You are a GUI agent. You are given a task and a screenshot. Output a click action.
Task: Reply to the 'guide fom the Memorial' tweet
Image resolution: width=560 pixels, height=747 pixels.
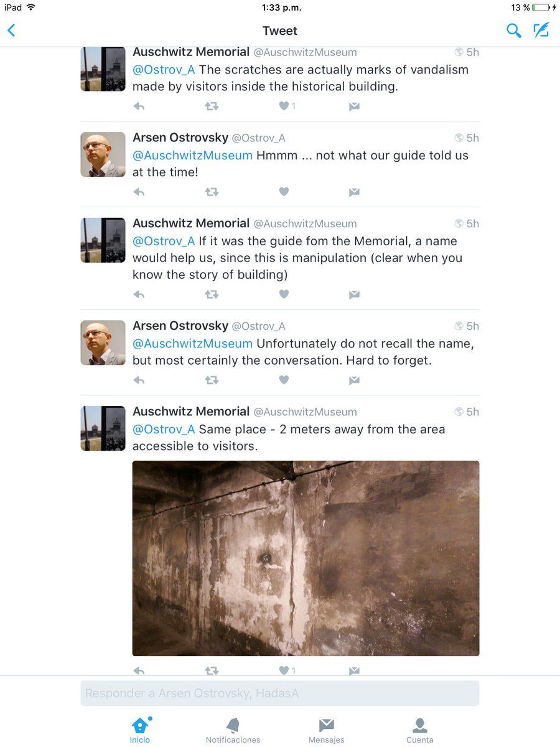tap(139, 294)
